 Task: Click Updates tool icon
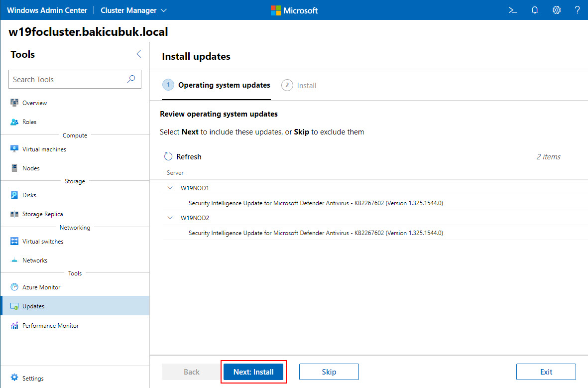pos(14,306)
